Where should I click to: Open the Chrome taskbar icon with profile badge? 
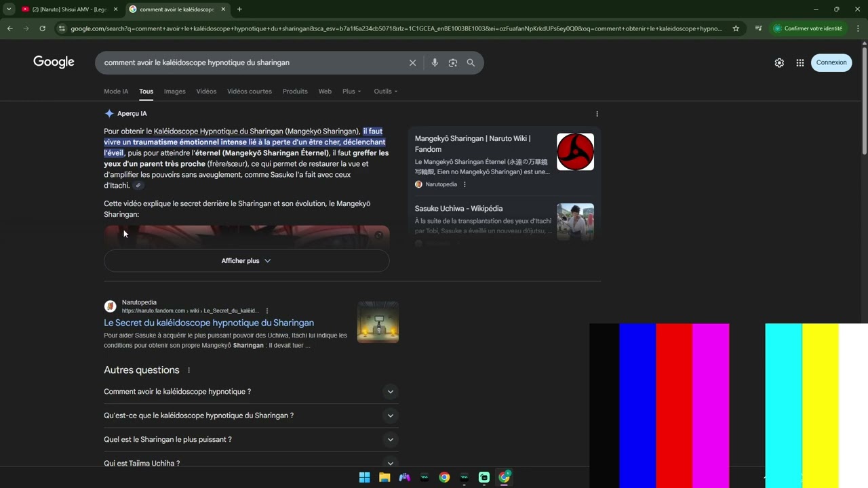coord(504,477)
